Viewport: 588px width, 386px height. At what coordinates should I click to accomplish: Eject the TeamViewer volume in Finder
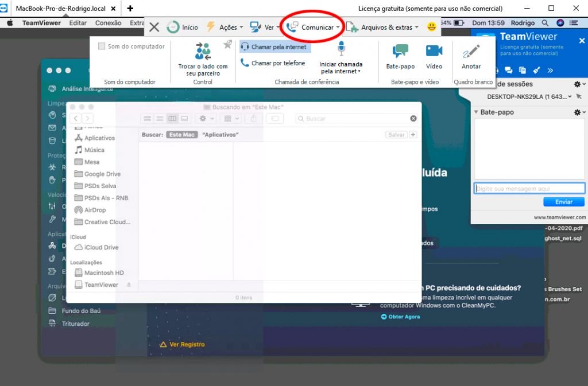click(129, 284)
